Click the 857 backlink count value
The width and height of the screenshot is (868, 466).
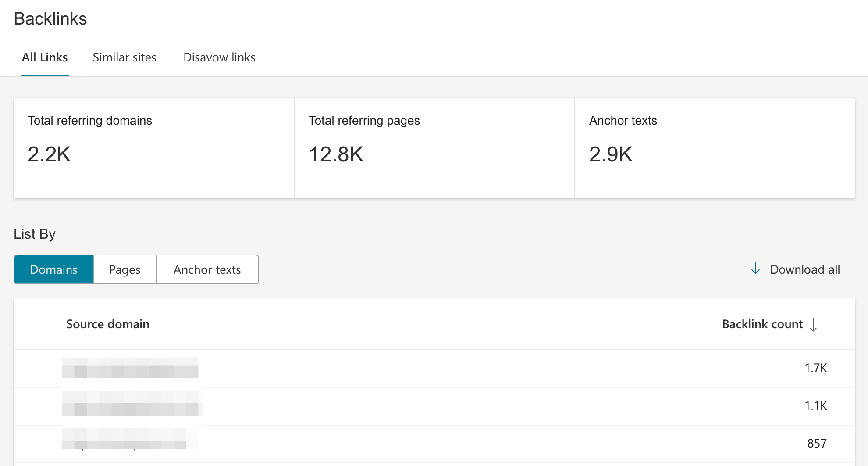click(817, 444)
